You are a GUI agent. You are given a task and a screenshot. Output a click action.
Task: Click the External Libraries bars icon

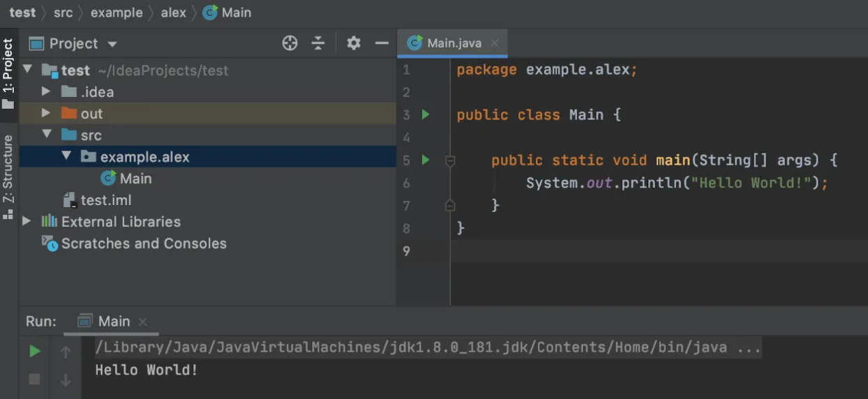(49, 221)
